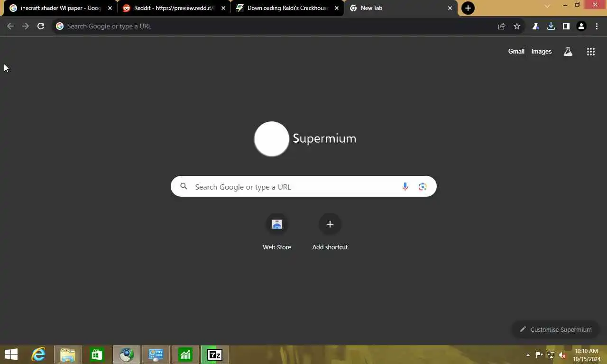This screenshot has height=364, width=607.
Task: Open 7-Zip from the taskbar
Action: coord(215,354)
